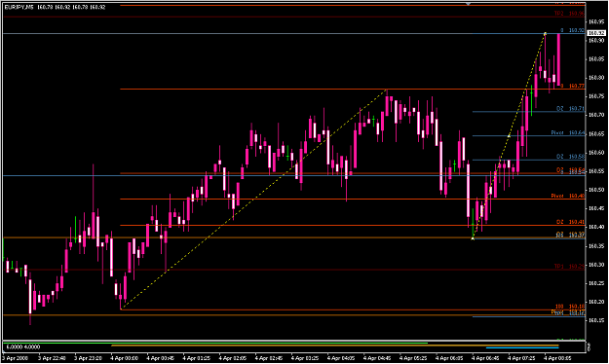This screenshot has height=364, width=609.
Task: Click 160.80 on the price scale
Action: tap(596, 78)
